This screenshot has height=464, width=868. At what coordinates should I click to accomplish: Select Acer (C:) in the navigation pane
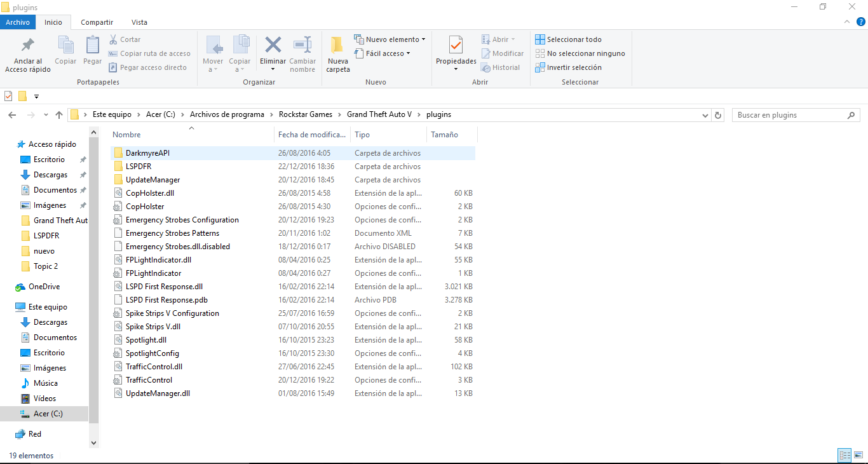click(48, 414)
